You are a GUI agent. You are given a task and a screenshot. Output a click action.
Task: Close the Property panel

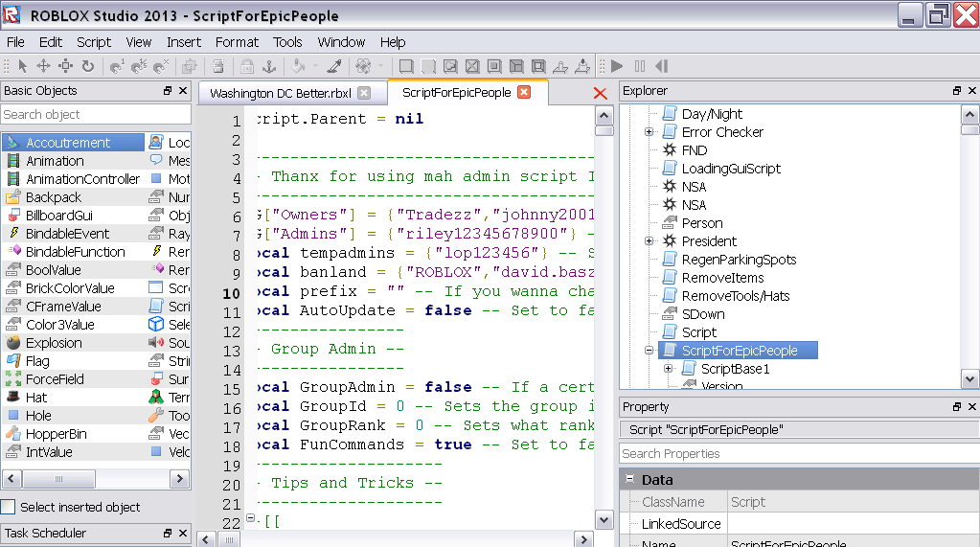[972, 406]
